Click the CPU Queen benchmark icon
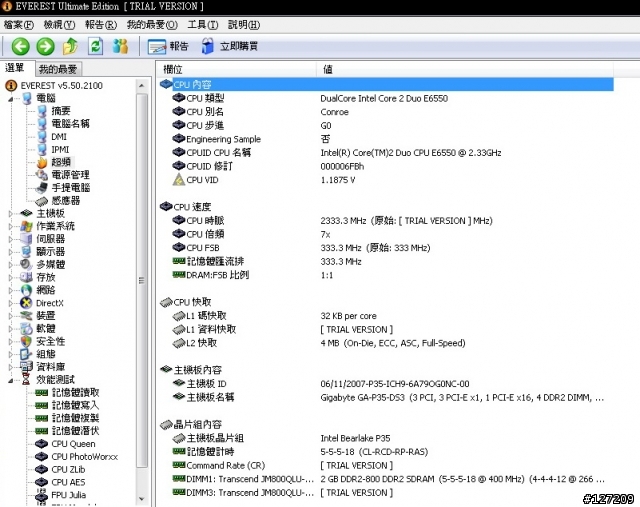The image size is (640, 507). pyautogui.click(x=42, y=444)
